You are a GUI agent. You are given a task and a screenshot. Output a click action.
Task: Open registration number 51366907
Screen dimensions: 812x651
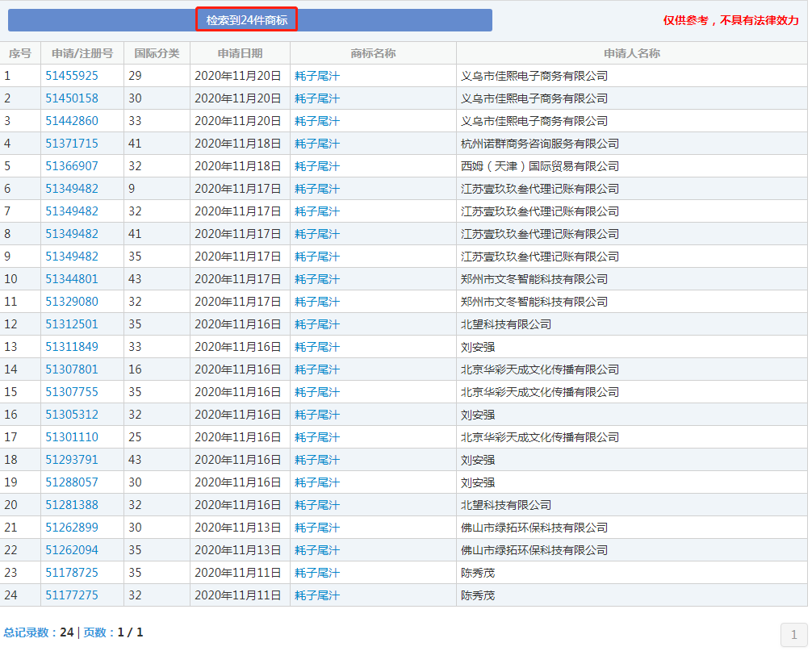(72, 166)
